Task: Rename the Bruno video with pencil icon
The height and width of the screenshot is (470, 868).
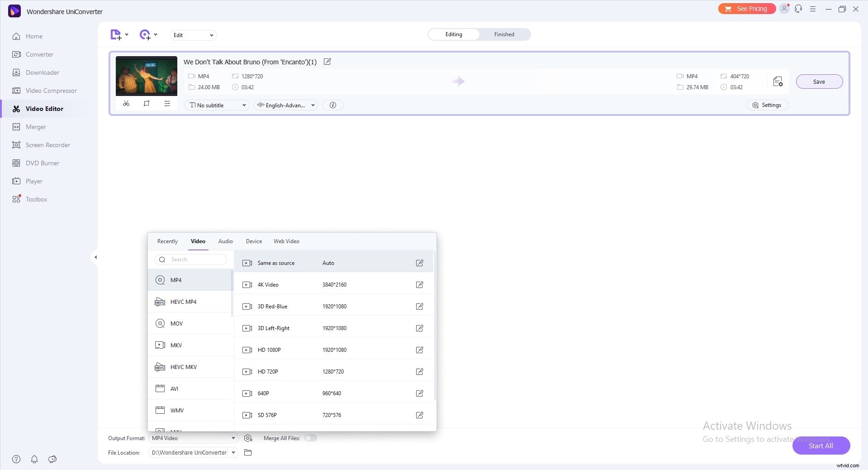Action: point(327,62)
